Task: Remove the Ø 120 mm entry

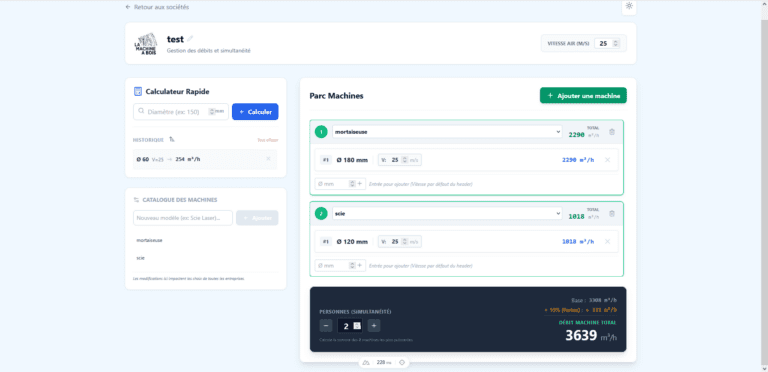Action: coord(607,241)
